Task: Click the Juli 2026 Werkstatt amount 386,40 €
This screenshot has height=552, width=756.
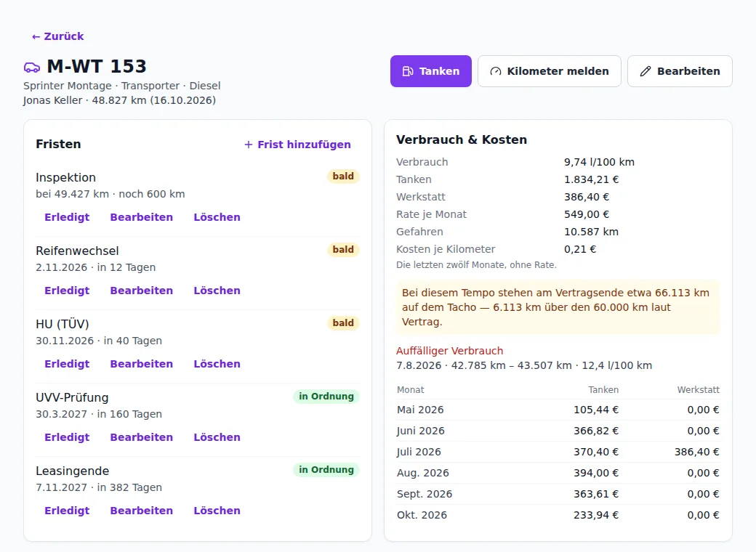Action: [x=696, y=452]
